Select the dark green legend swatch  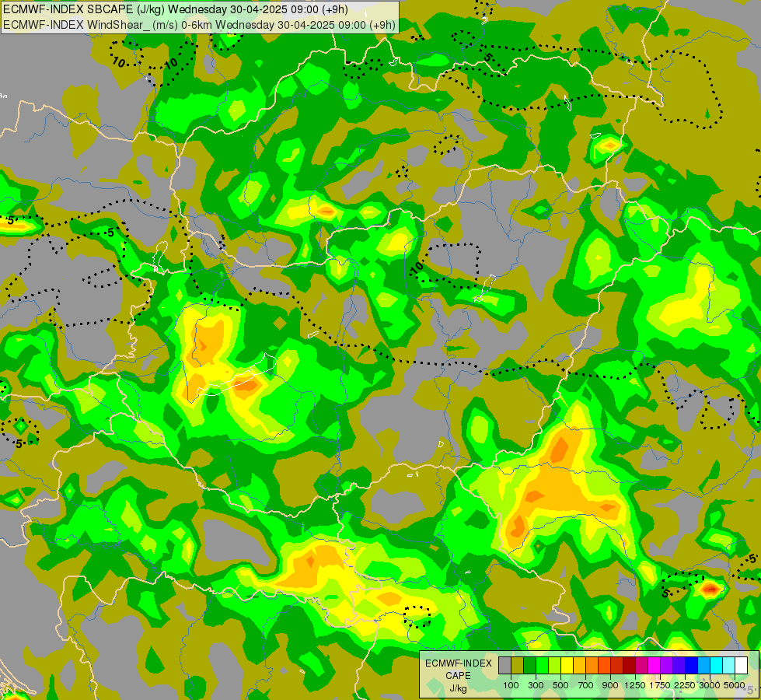click(x=530, y=666)
